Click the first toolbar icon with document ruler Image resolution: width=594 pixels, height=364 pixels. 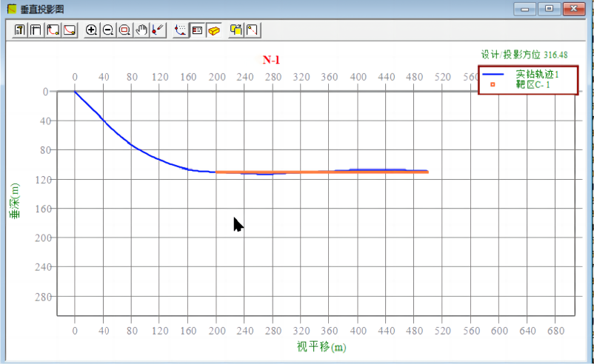pyautogui.click(x=20, y=30)
